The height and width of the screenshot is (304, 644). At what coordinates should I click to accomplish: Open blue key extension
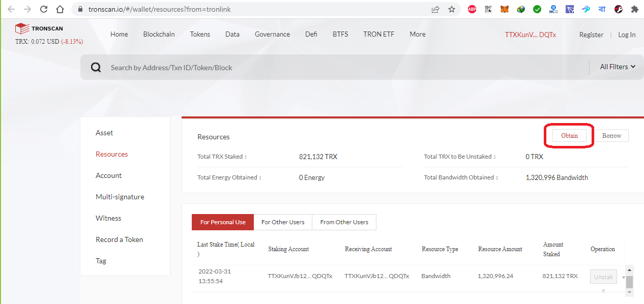tap(586, 9)
